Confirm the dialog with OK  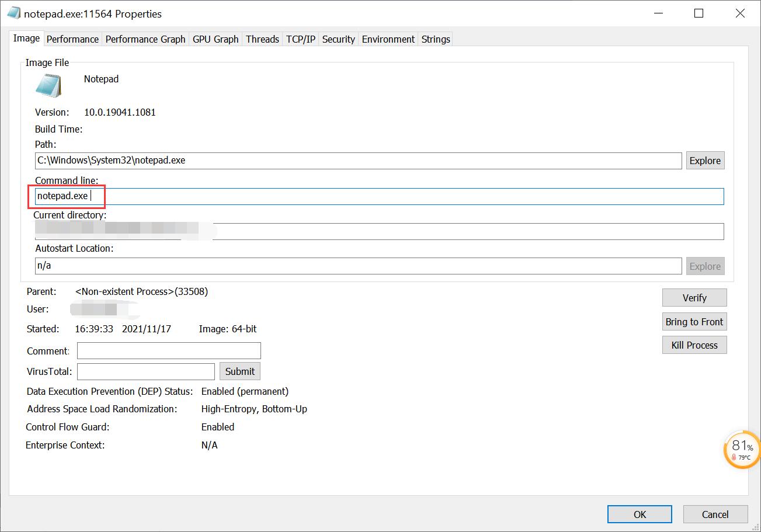pos(640,514)
